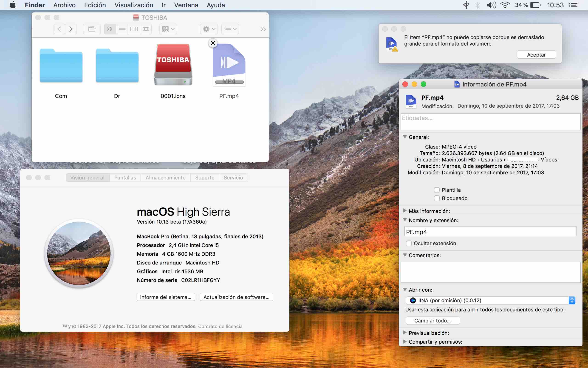Open the path list dropdown in toolbar
This screenshot has width=588, height=368.
pos(230,29)
